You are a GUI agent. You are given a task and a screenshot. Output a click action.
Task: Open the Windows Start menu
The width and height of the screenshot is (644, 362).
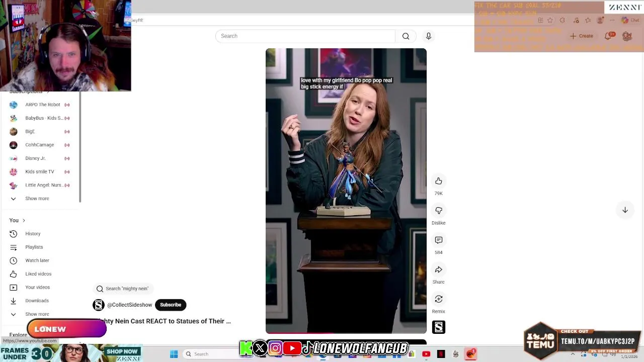pos(174,354)
